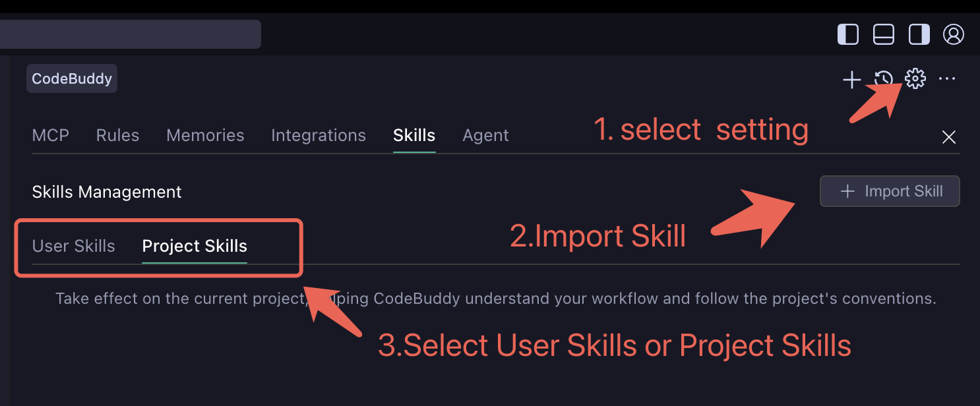This screenshot has width=980, height=406.
Task: Select the Memories tab
Action: (x=205, y=135)
